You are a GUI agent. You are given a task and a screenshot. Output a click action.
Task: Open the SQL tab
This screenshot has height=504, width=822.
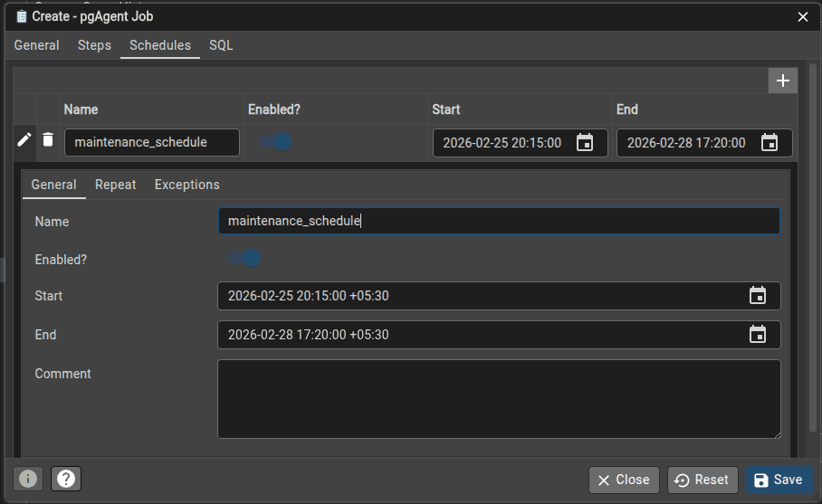click(x=221, y=45)
